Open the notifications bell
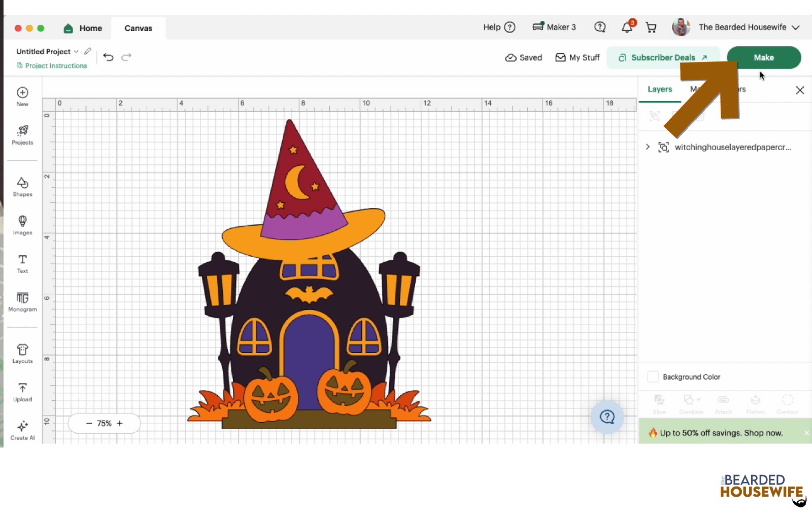Viewport: 812px width, 516px height. (x=627, y=27)
